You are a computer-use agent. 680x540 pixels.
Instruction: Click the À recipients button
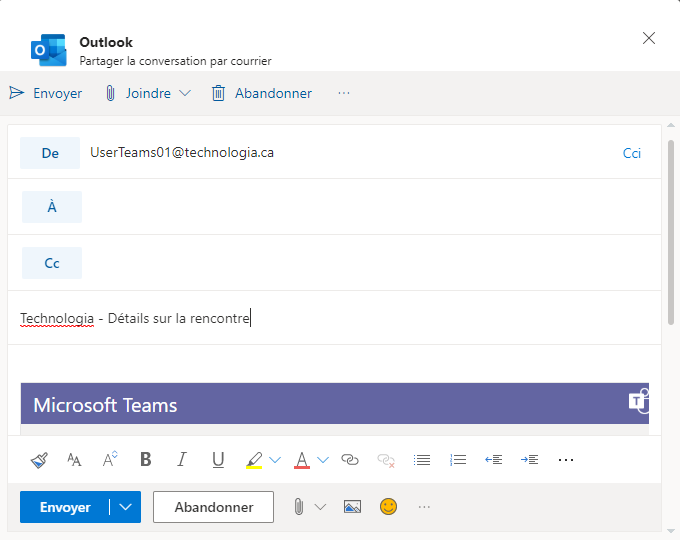(52, 207)
